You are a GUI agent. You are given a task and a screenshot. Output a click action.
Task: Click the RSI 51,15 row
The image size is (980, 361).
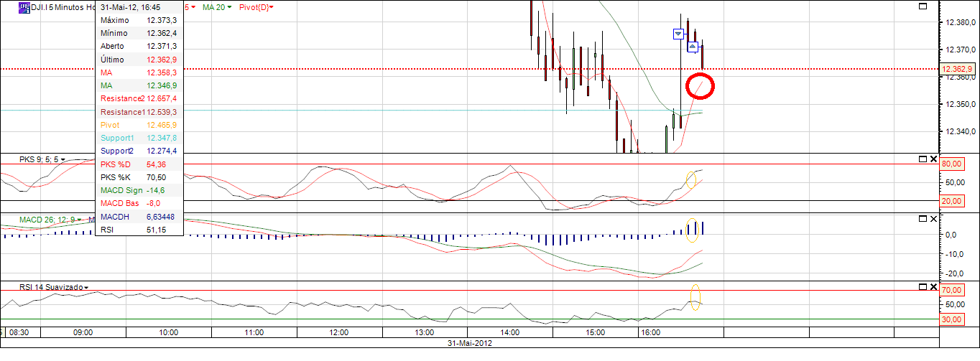(139, 230)
